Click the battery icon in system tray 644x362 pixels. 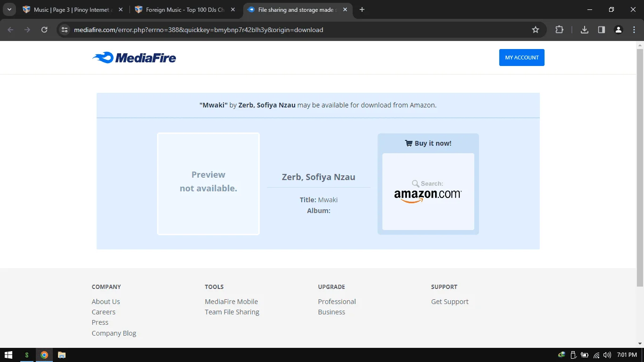[585, 355]
